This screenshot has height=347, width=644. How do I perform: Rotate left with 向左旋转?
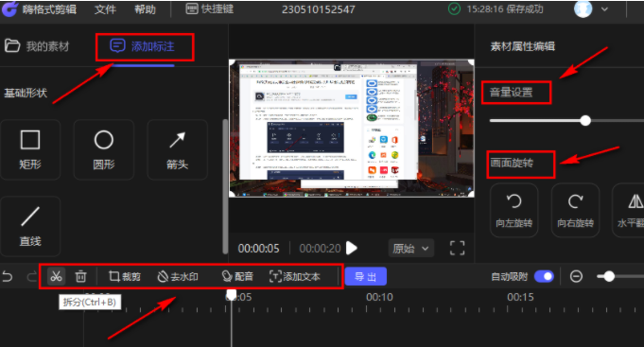coord(513,210)
